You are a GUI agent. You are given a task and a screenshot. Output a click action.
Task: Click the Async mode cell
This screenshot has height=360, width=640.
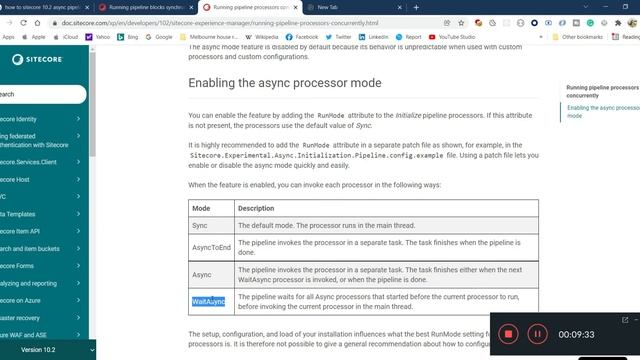pyautogui.click(x=211, y=275)
